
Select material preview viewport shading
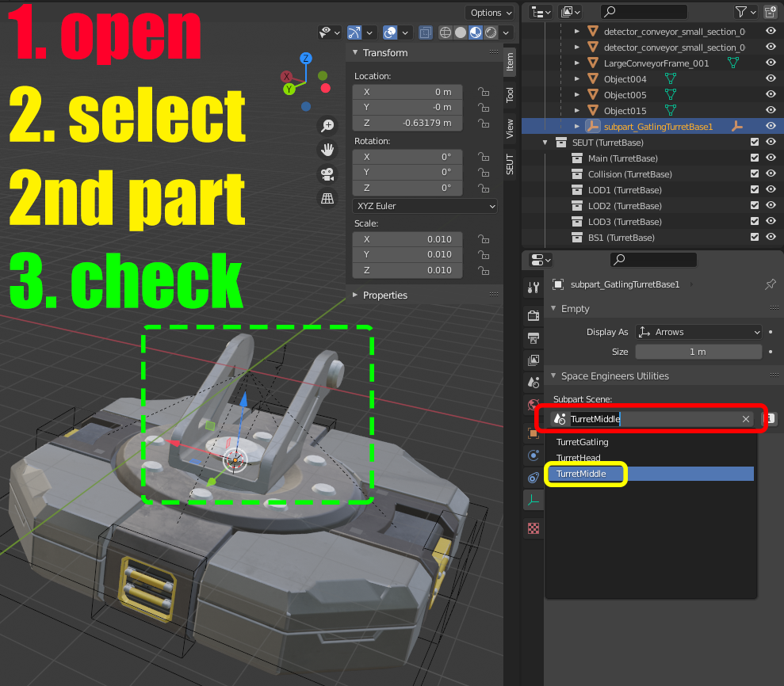click(476, 33)
